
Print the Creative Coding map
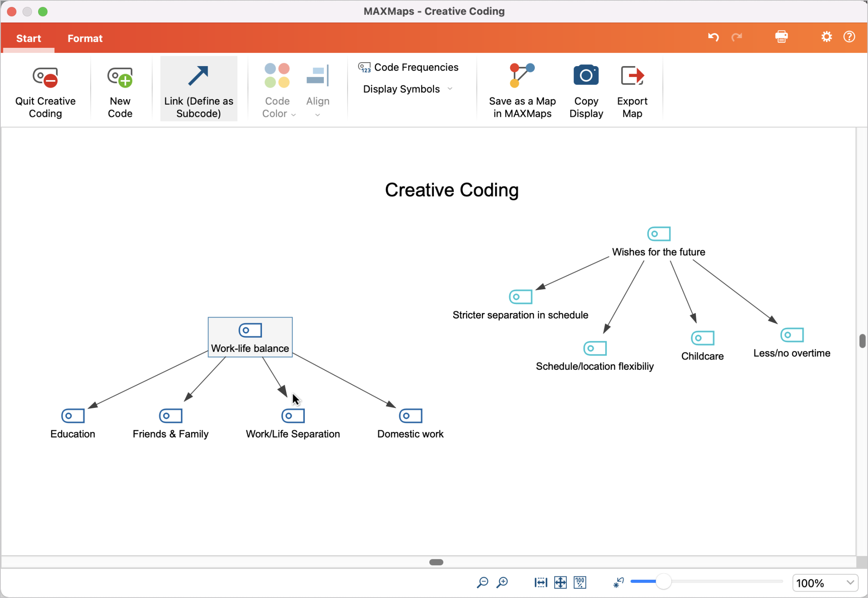point(781,37)
